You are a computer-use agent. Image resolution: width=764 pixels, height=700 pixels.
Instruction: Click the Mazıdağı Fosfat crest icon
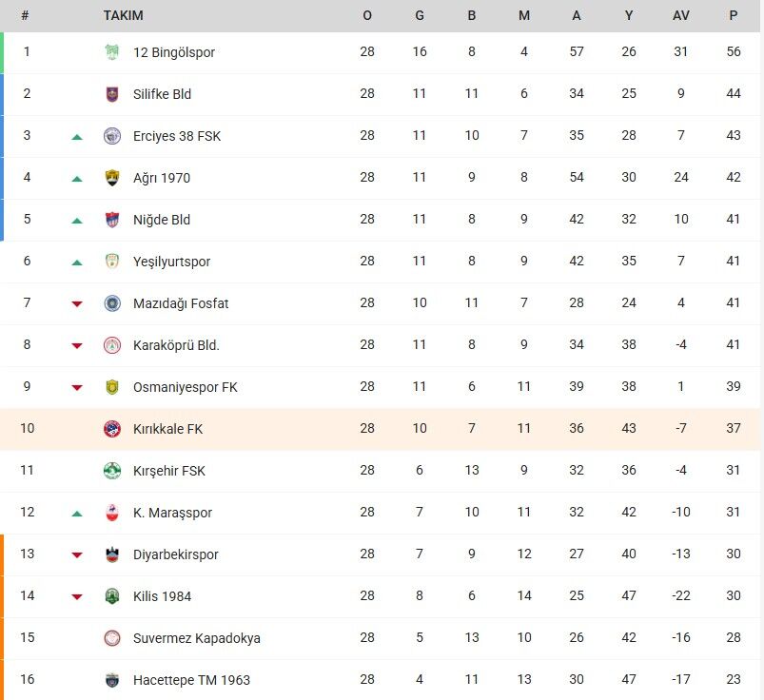coord(112,303)
